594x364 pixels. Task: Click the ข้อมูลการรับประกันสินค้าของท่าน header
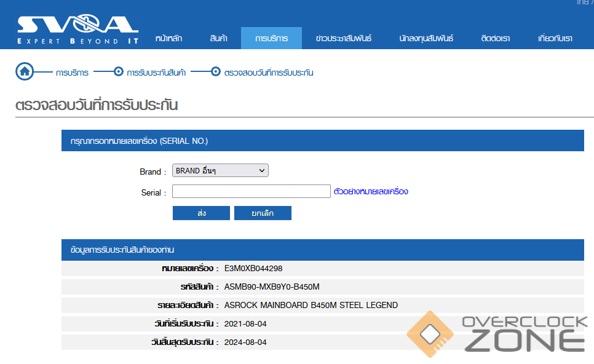(323, 250)
